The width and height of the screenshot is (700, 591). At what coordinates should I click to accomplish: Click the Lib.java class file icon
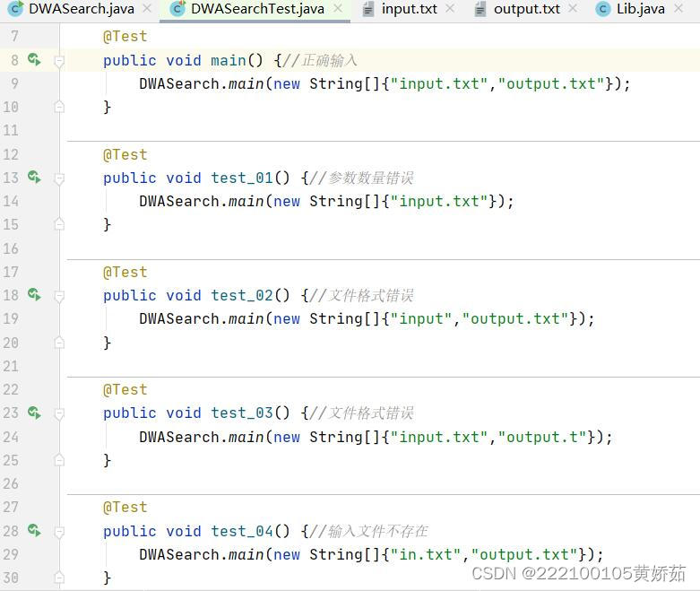[603, 9]
